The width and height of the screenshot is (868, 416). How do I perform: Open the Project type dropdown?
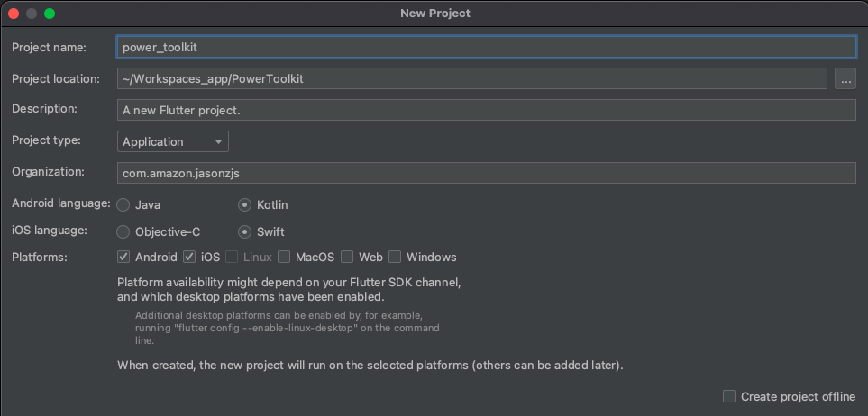173,141
